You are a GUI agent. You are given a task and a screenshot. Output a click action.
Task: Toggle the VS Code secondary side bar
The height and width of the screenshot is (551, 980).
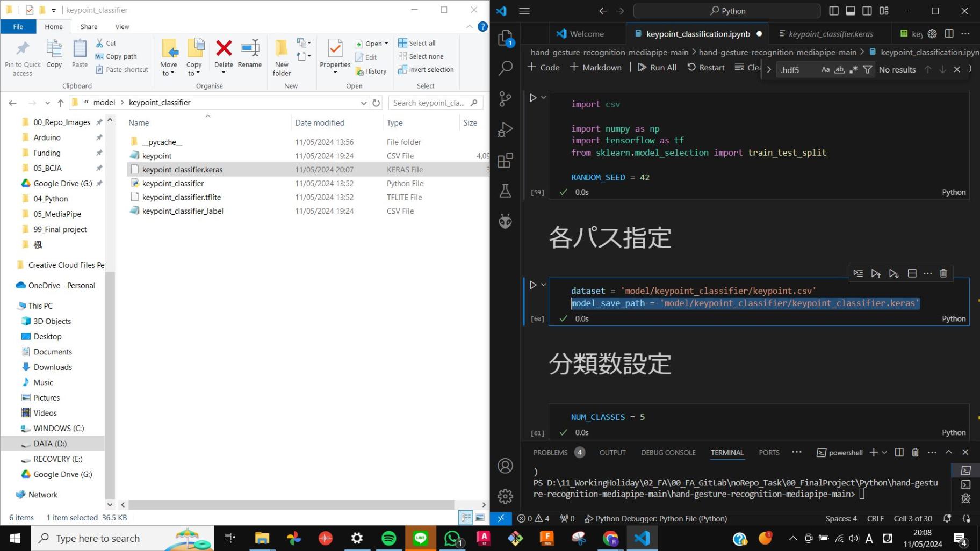pyautogui.click(x=867, y=11)
